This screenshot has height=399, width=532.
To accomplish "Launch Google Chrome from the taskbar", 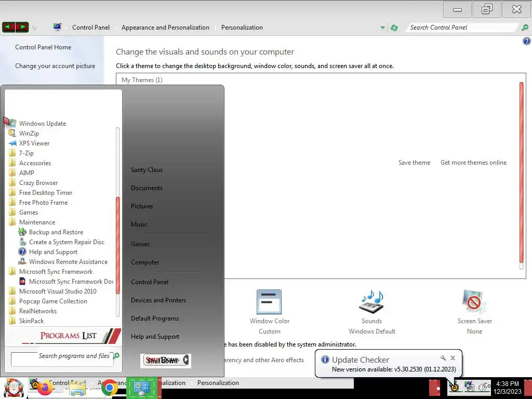I will coord(109,388).
